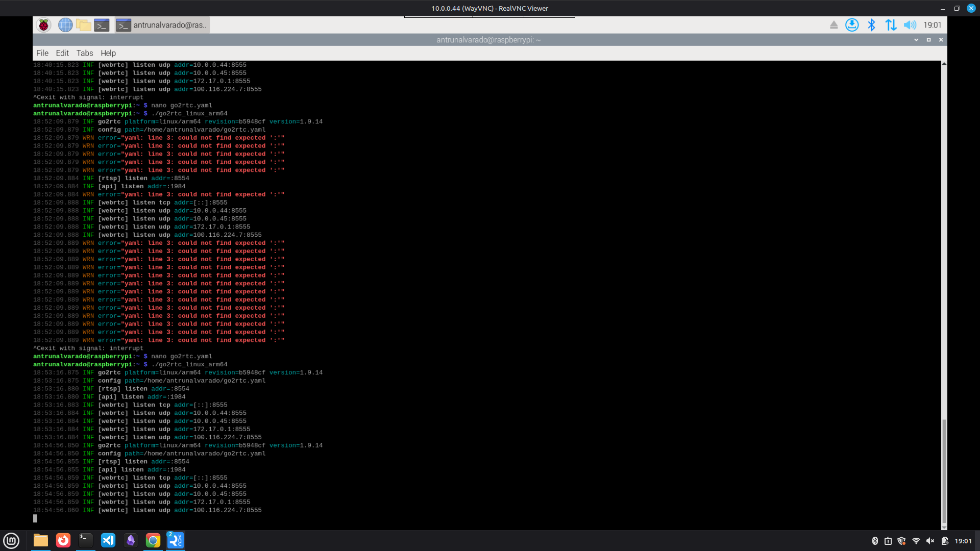Open the terminal Edit menu
This screenshot has height=551, width=980.
(x=62, y=53)
